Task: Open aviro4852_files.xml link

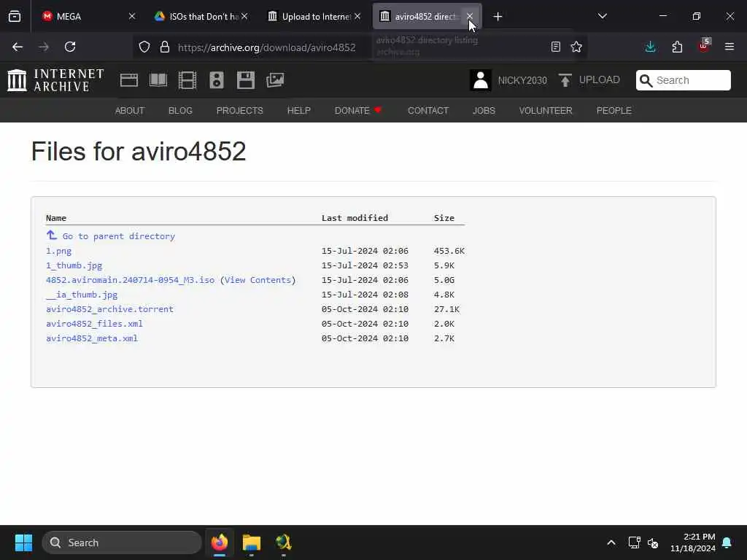Action: pyautogui.click(x=94, y=324)
